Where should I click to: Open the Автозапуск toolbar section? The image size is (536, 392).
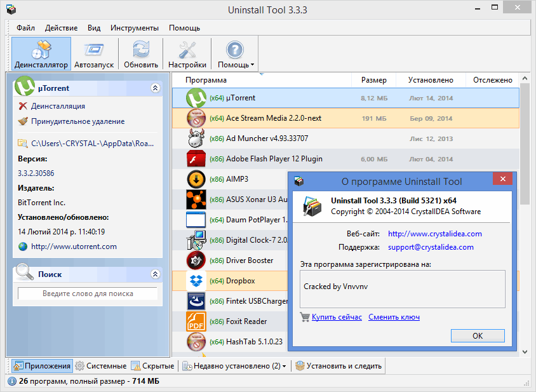(x=94, y=54)
